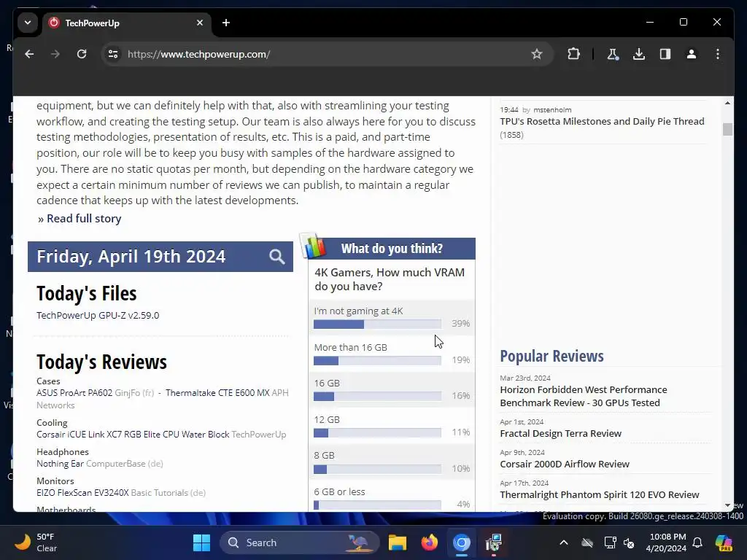This screenshot has height=560, width=747.
Task: Bookmark this page with the star icon
Action: (536, 54)
